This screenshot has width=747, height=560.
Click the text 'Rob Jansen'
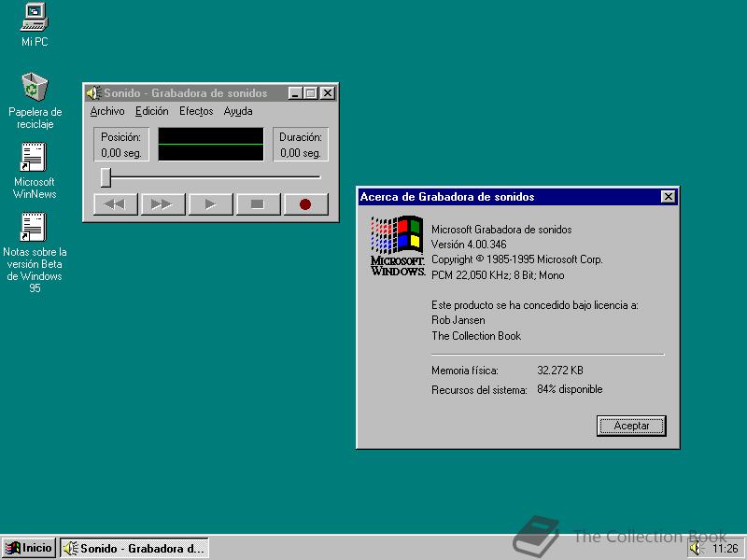coord(458,320)
